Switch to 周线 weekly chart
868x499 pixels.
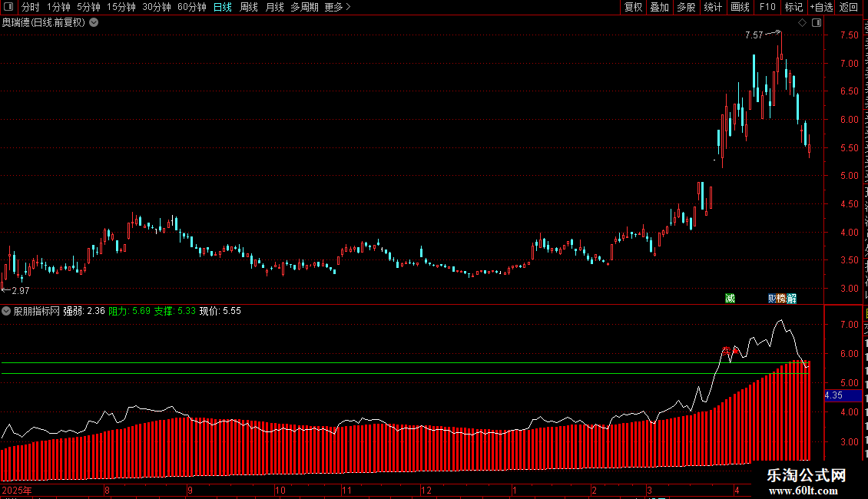coord(249,7)
